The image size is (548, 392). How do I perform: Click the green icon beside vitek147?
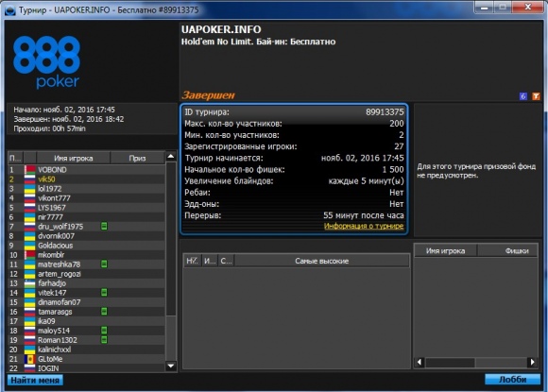pyautogui.click(x=104, y=293)
